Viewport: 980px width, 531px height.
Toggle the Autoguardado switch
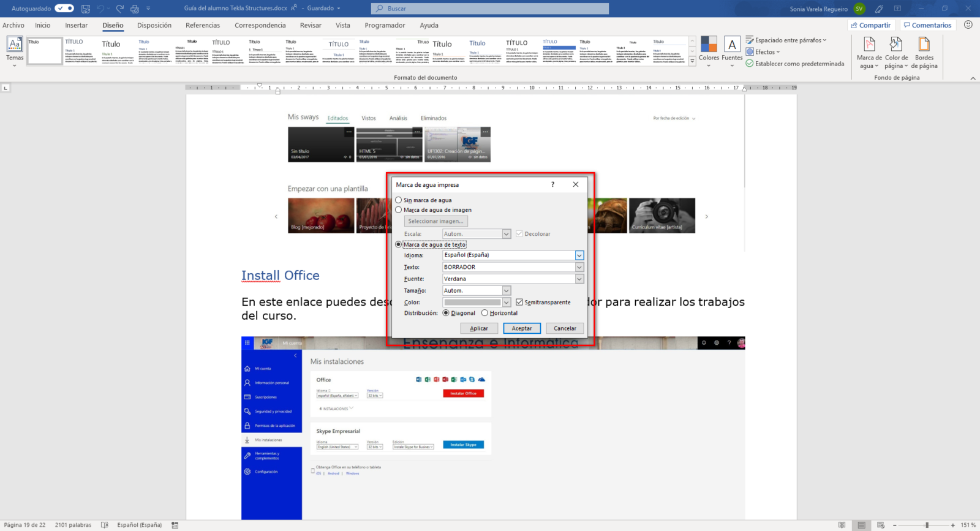pos(64,9)
